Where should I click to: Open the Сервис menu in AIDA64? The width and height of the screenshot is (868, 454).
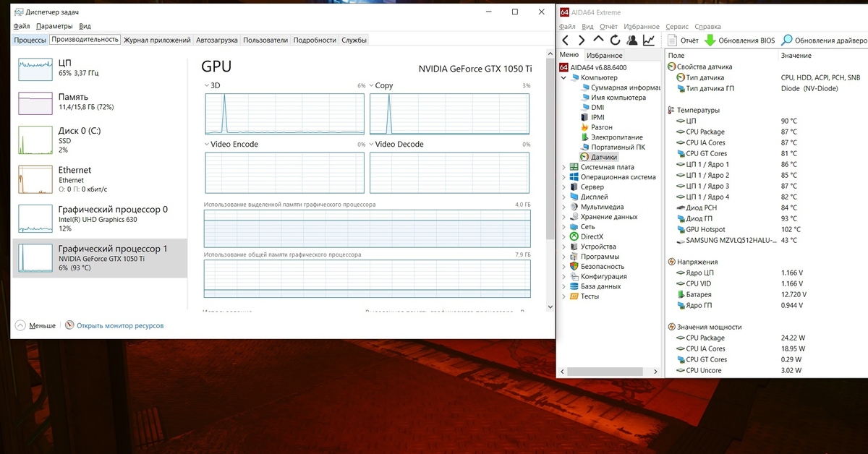point(676,27)
